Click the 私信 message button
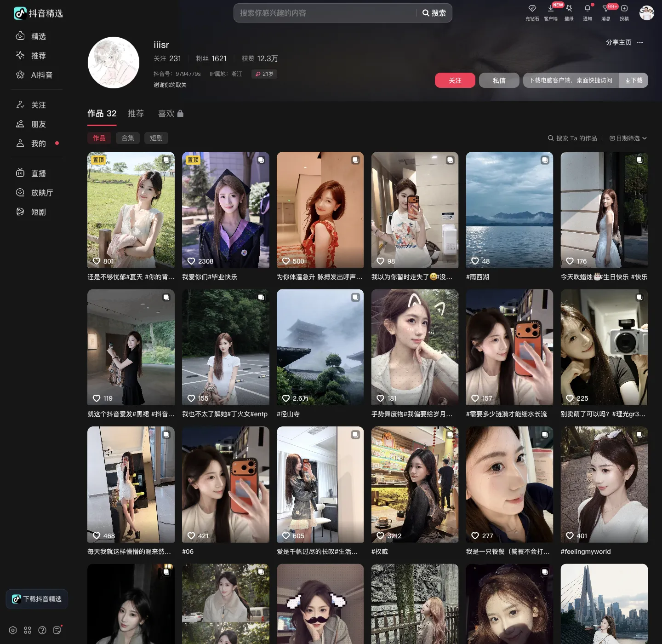Screen dimensions: 662x644 pyautogui.click(x=499, y=80)
